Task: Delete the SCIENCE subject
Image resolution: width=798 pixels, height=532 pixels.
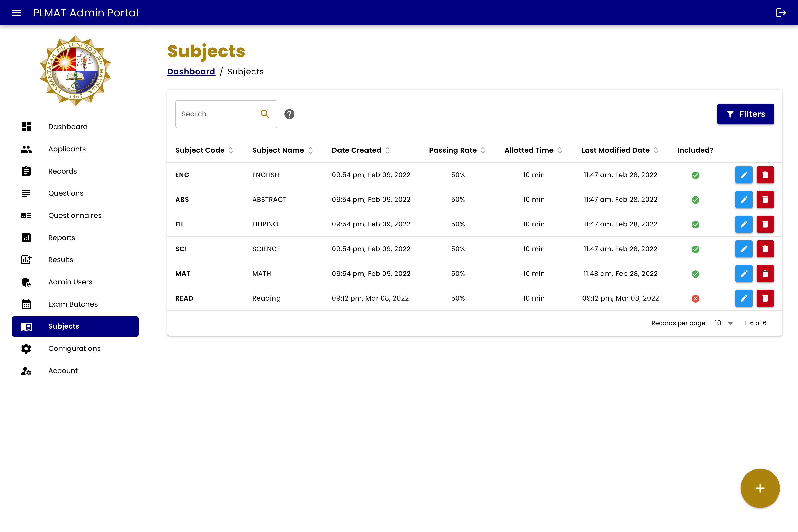Action: pos(765,249)
